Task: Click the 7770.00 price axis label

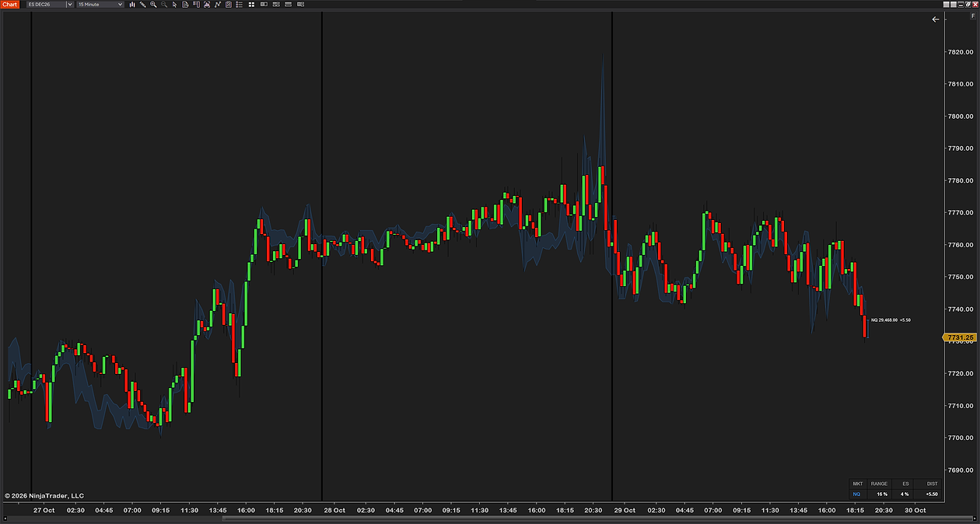Action: 959,212
